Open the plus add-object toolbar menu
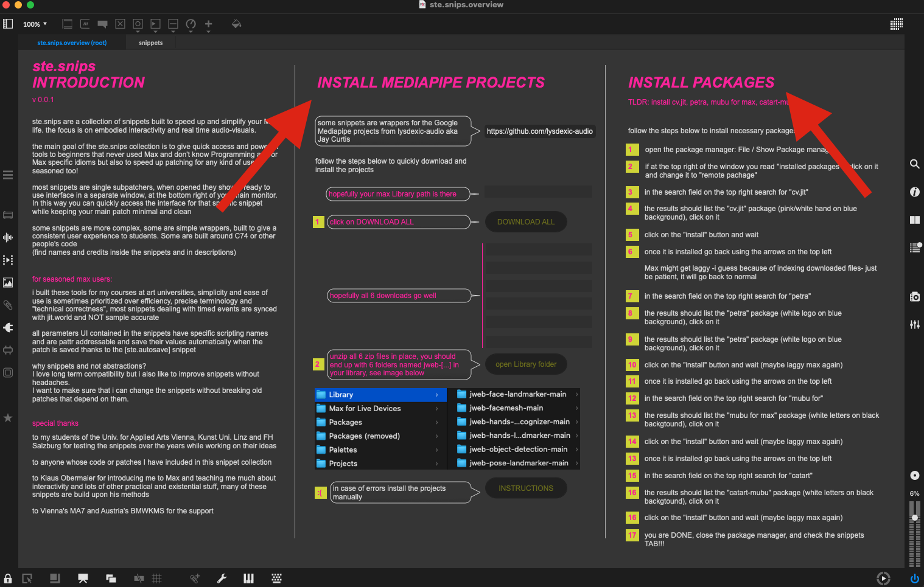The width and height of the screenshot is (924, 587). tap(208, 24)
